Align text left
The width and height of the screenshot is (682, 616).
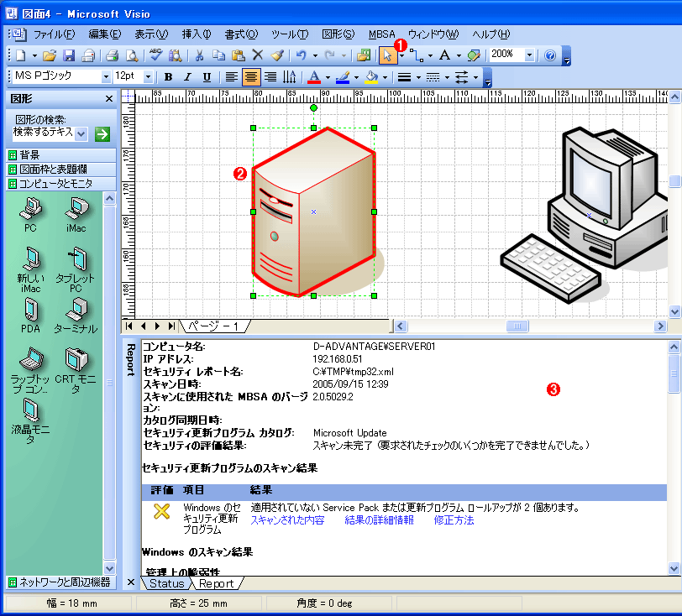pos(232,77)
